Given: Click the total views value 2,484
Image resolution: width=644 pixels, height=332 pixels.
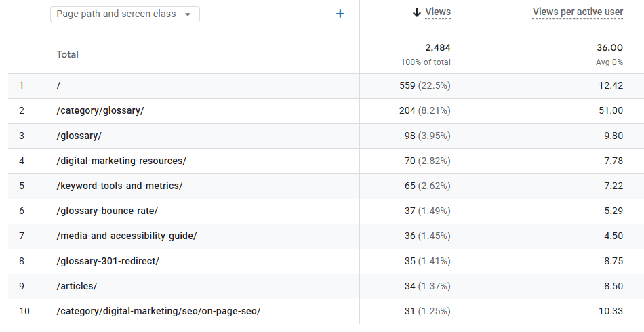Looking at the screenshot, I should tap(438, 47).
